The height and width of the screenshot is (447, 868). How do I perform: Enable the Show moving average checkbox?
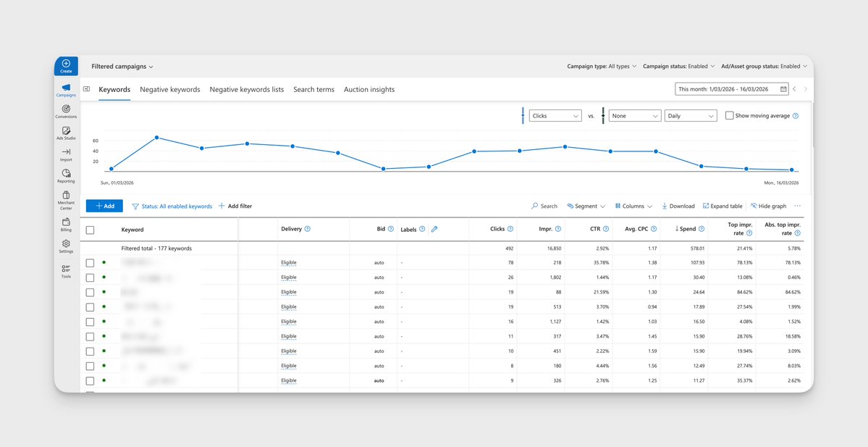(730, 115)
